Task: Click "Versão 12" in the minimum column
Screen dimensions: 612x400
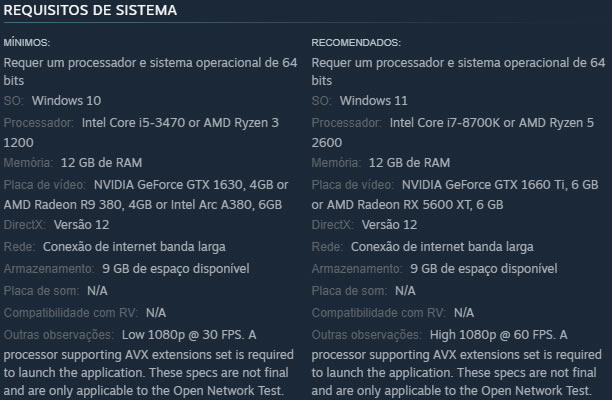Action: (x=80, y=224)
